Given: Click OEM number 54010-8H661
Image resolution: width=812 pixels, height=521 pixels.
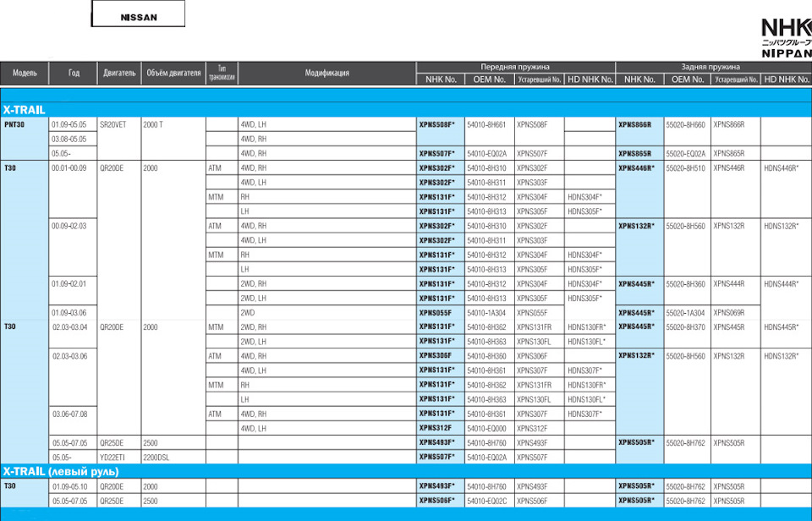Looking at the screenshot, I should (x=486, y=125).
